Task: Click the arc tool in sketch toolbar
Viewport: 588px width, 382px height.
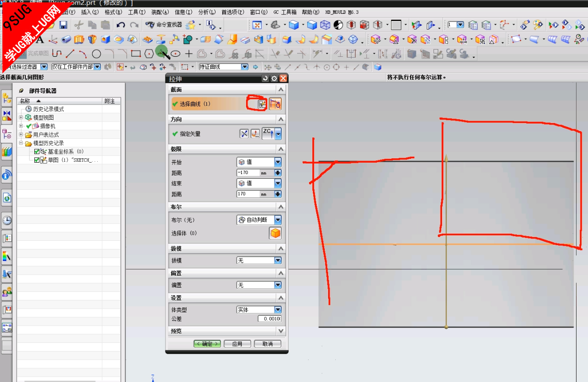Action: [83, 54]
